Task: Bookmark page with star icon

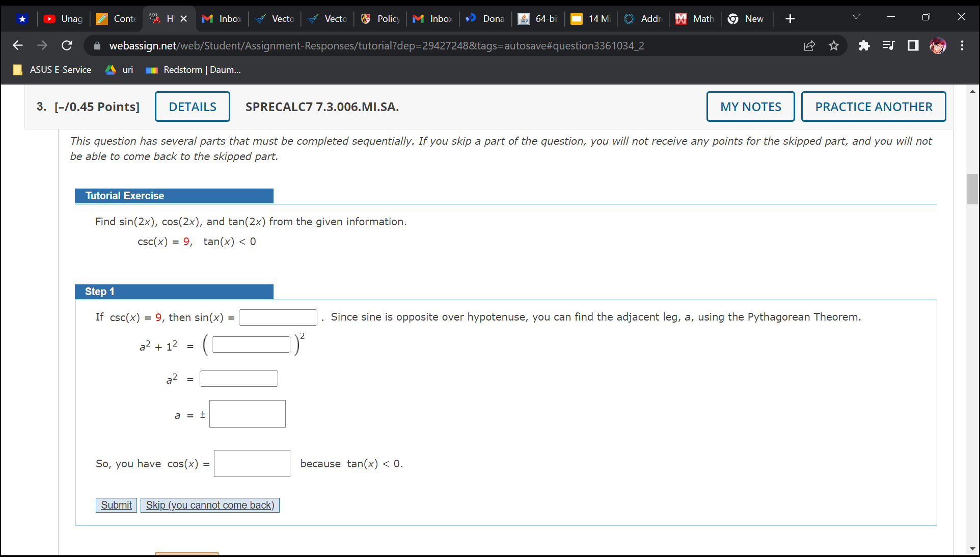Action: [x=834, y=46]
